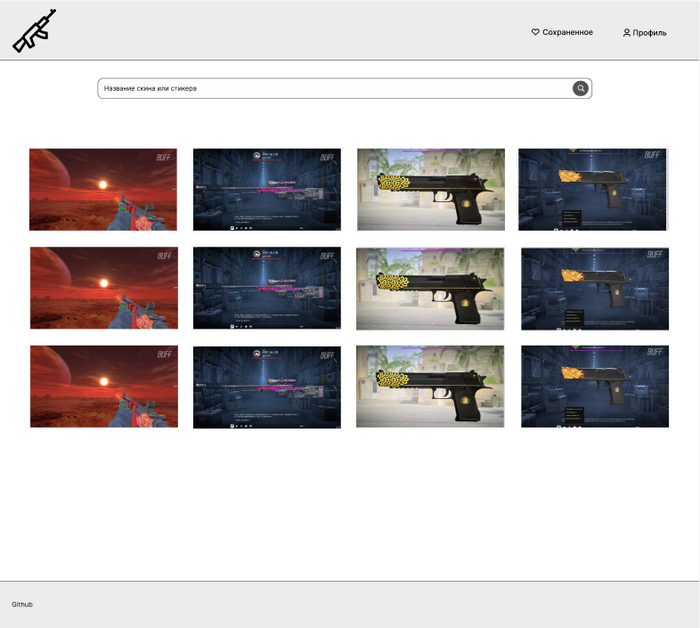Go to the Профиль text link
700x628 pixels.
pyautogui.click(x=649, y=33)
